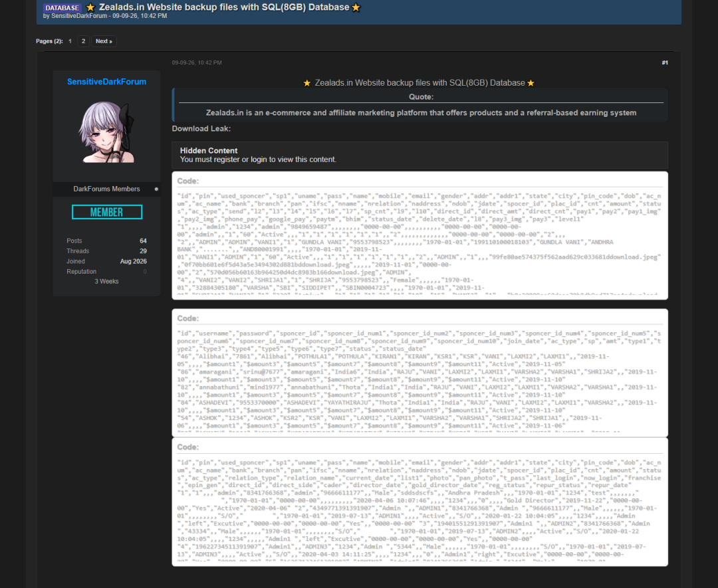The width and height of the screenshot is (718, 588).
Task: Click the Posts count 64
Action: point(144,241)
